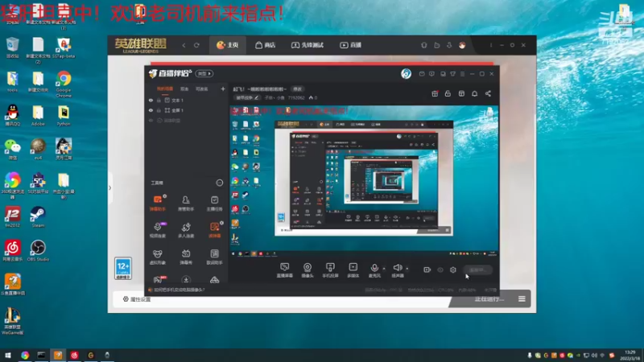Image resolution: width=644 pixels, height=362 pixels.
Task: Click the record video camera icon
Action: pyautogui.click(x=427, y=269)
